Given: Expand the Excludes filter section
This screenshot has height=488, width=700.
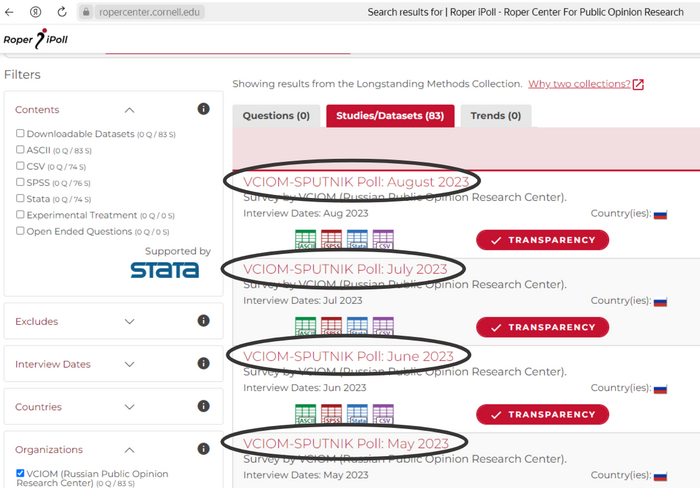Looking at the screenshot, I should click(129, 321).
